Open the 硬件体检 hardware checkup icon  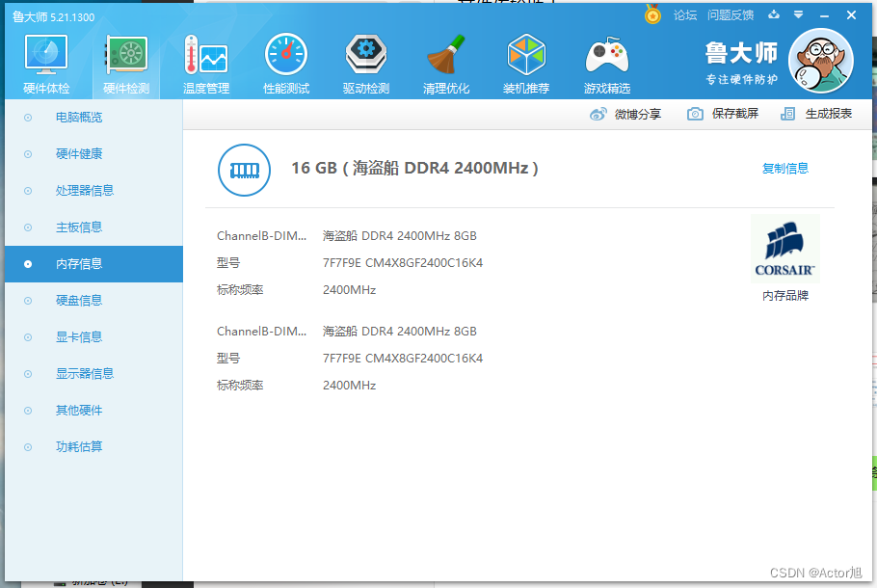pos(46,64)
